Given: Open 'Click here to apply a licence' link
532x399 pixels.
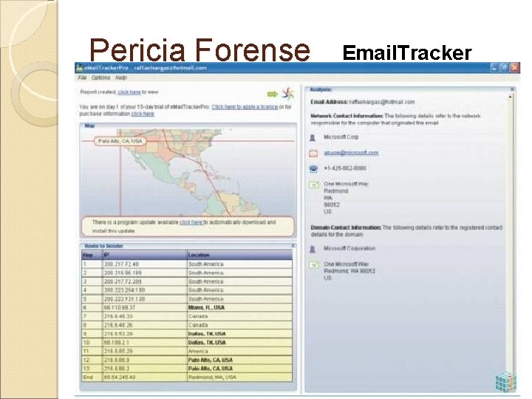Looking at the screenshot, I should coord(245,107).
